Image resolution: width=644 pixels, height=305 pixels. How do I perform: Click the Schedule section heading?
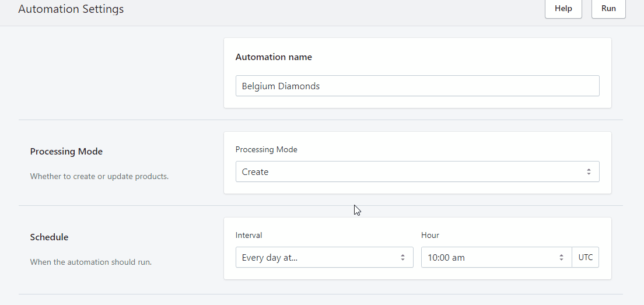click(49, 237)
